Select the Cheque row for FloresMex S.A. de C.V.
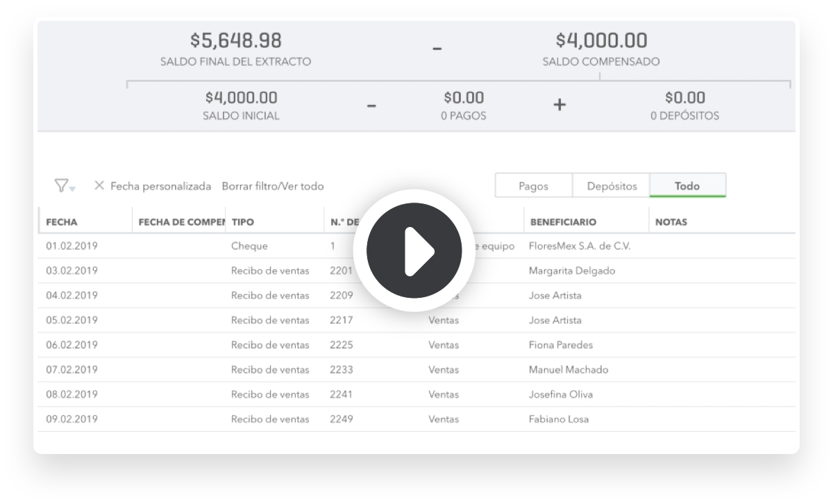The width and height of the screenshot is (833, 504). 416,246
